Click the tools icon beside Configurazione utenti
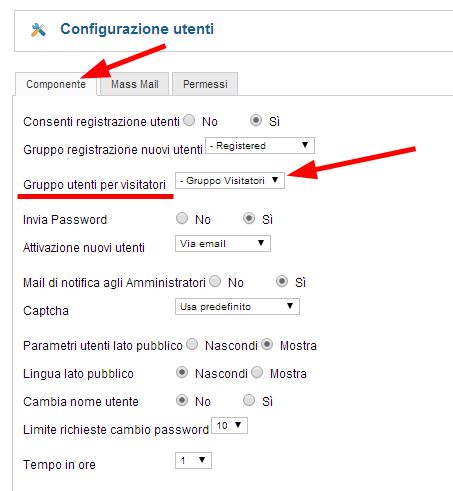This screenshot has height=491, width=453. coord(38,30)
